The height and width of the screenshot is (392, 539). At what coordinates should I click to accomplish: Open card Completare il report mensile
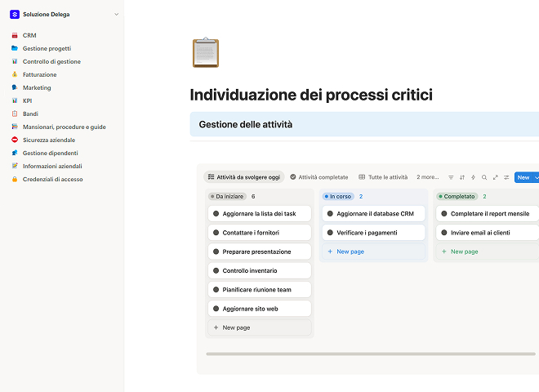click(488, 213)
